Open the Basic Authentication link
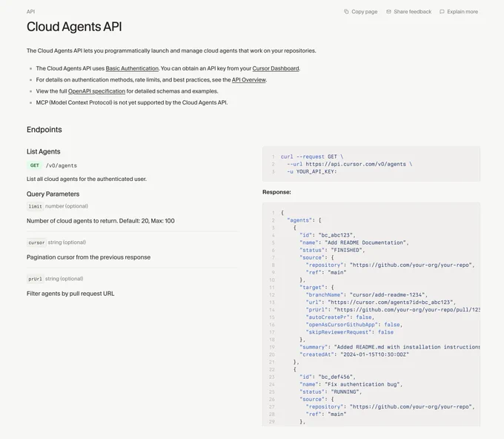504x439 pixels. click(x=132, y=68)
